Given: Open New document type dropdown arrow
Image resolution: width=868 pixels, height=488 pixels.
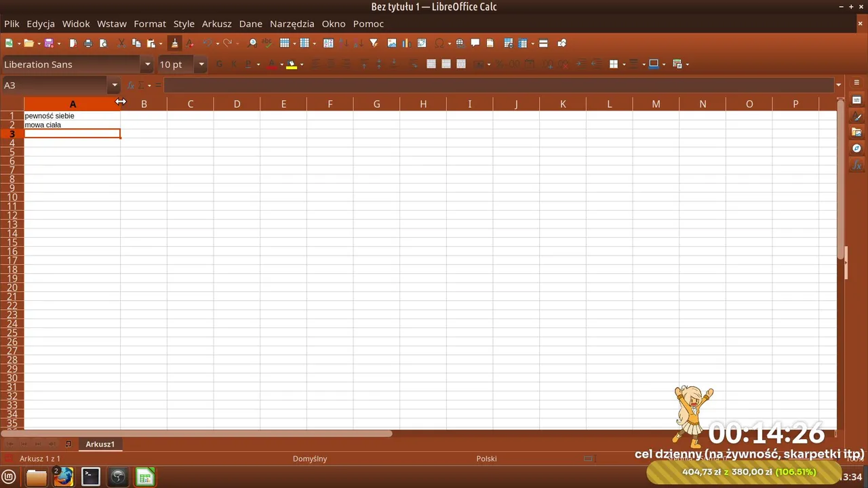Looking at the screenshot, I should (x=18, y=43).
